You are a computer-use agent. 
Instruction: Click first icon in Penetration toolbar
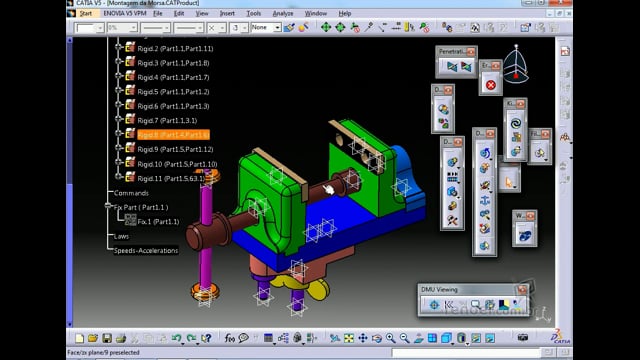(451, 66)
